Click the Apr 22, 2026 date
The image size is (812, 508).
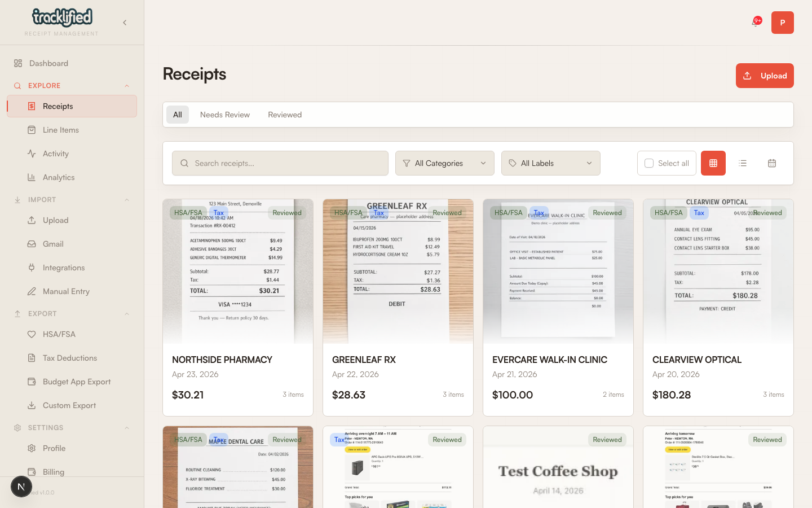click(355, 374)
